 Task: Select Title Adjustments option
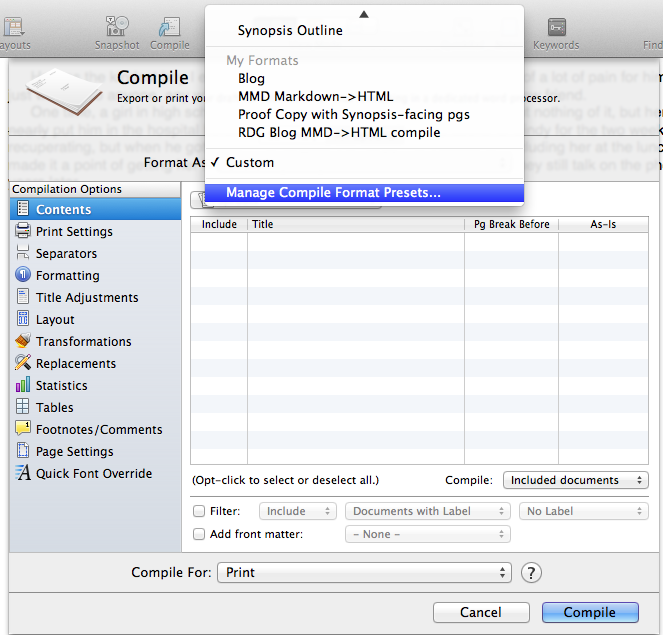pyautogui.click(x=96, y=297)
